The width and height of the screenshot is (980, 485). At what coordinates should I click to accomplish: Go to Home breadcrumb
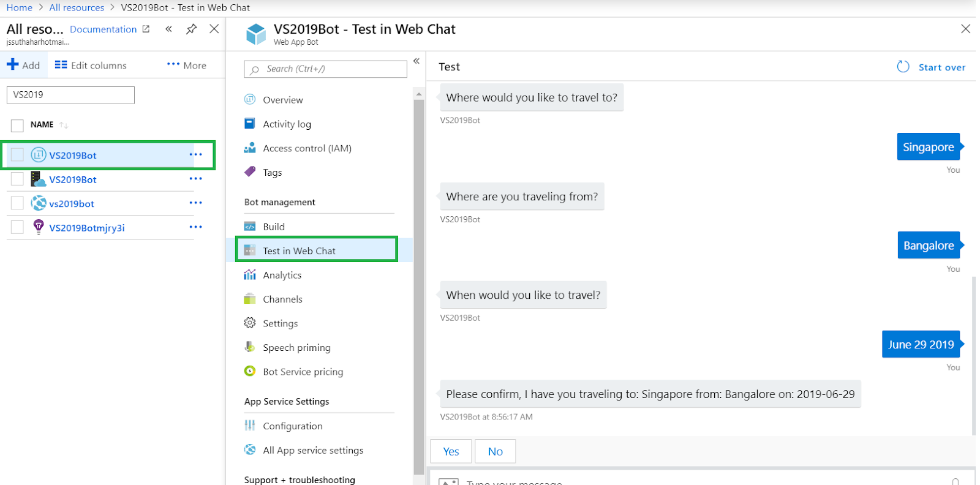pos(20,7)
